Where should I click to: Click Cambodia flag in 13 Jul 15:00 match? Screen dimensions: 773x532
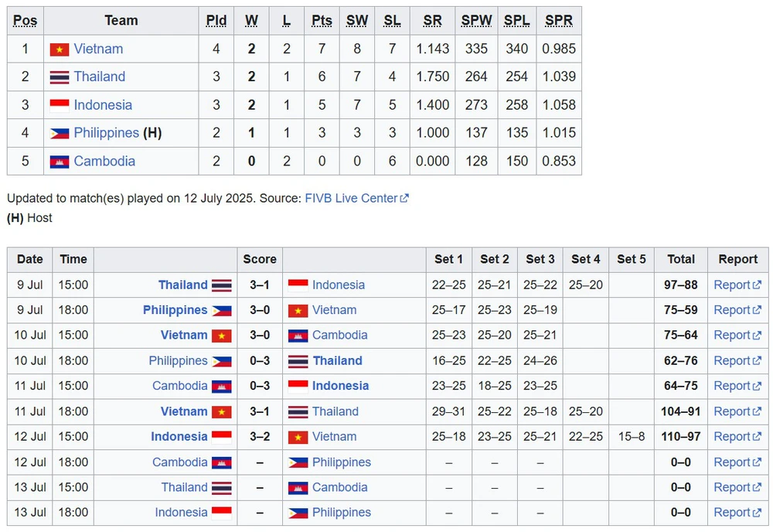[298, 488]
